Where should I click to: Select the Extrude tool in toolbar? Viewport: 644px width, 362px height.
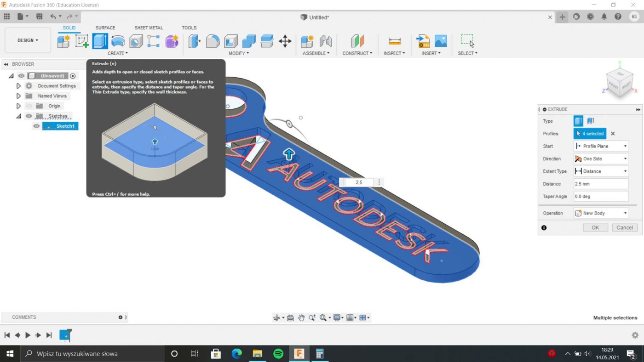(x=100, y=41)
